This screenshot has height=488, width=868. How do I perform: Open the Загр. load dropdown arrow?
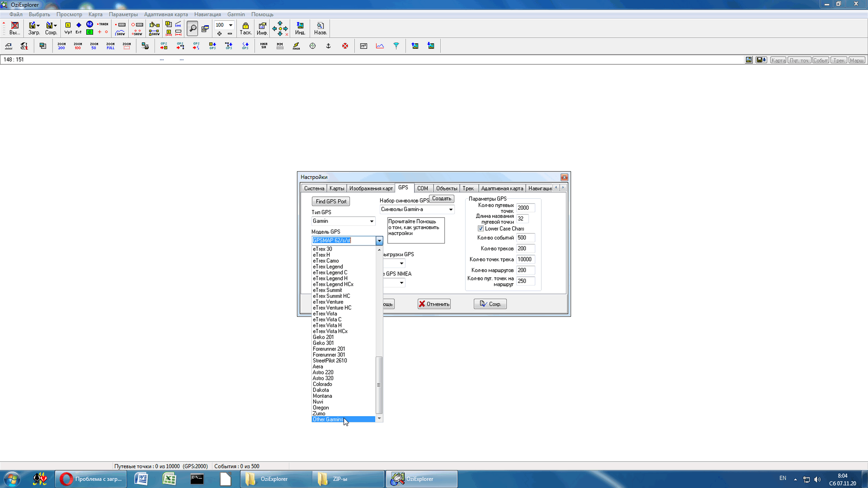tap(38, 25)
